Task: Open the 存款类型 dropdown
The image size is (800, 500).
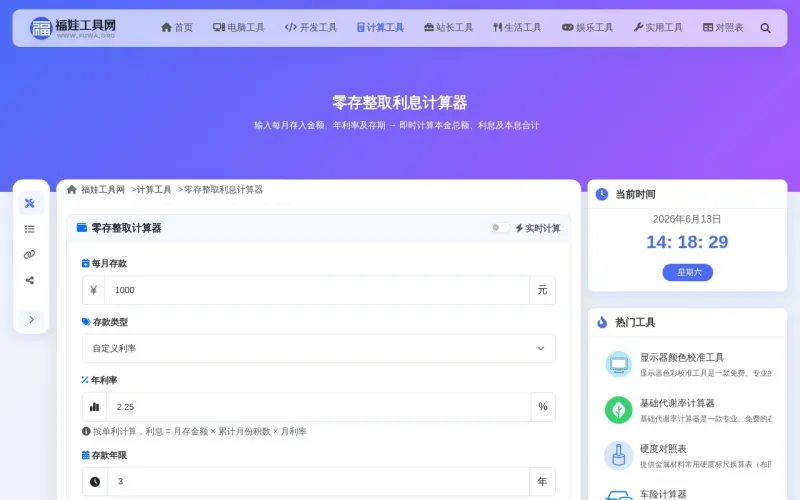Action: [x=318, y=348]
